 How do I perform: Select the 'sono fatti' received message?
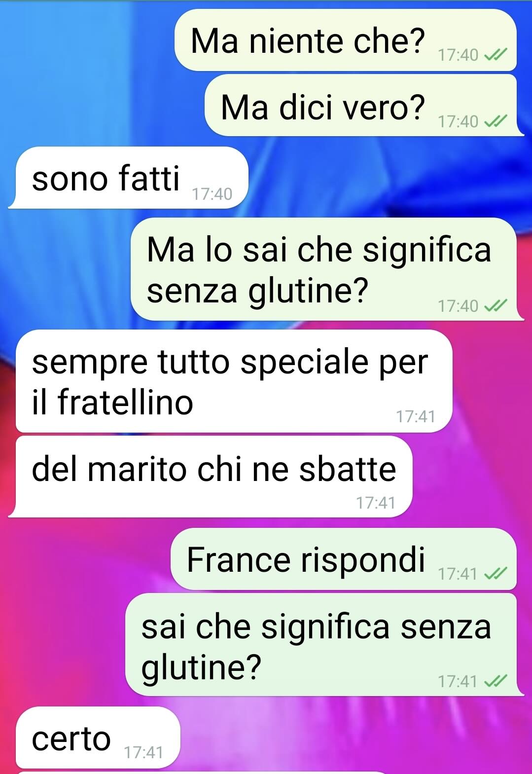coord(128,178)
